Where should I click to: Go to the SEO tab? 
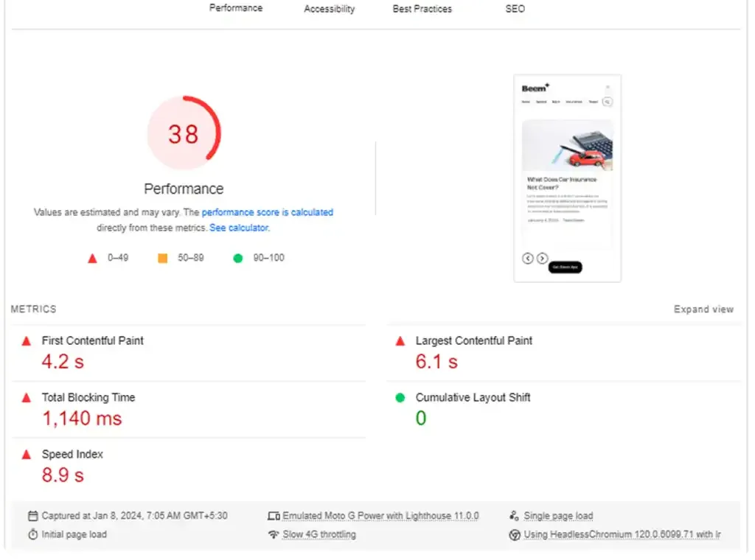515,9
